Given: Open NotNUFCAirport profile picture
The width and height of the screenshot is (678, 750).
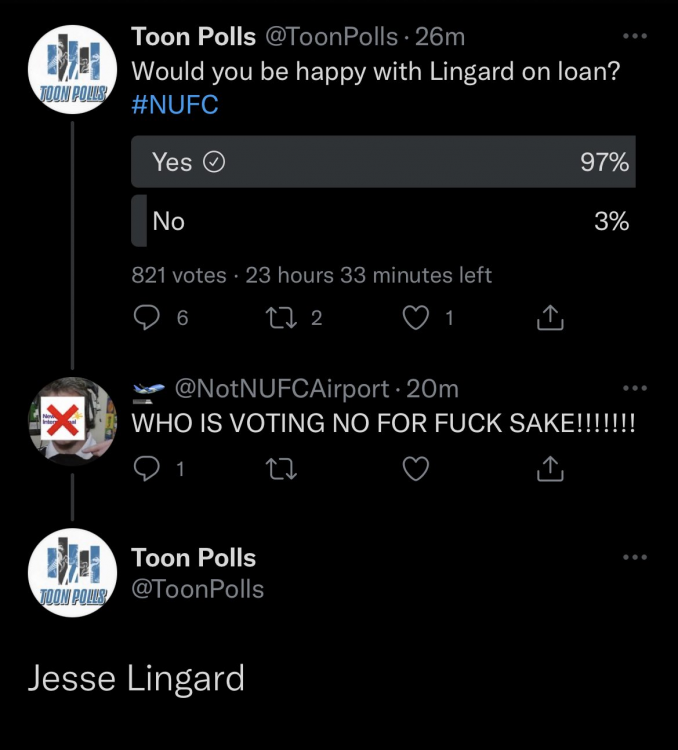Looking at the screenshot, I should tap(72, 421).
